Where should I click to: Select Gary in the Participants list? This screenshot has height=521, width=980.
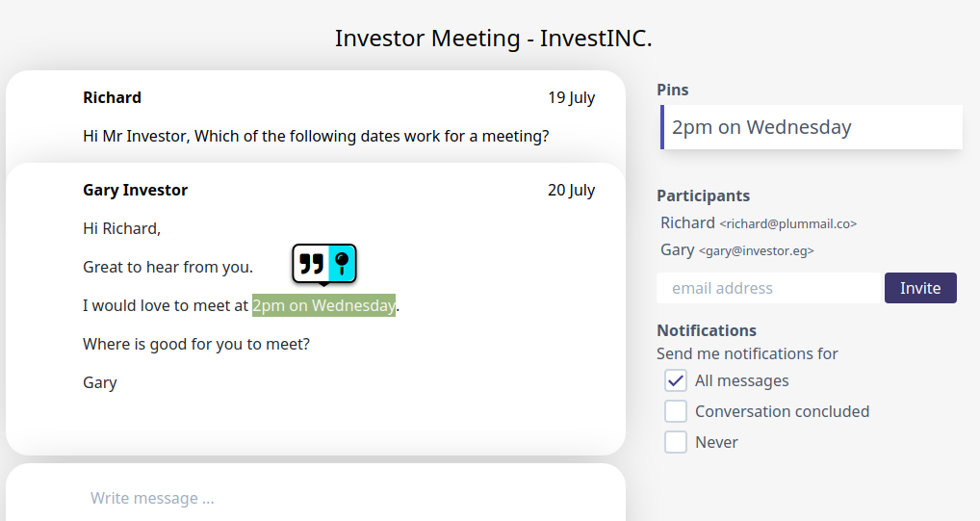point(677,249)
